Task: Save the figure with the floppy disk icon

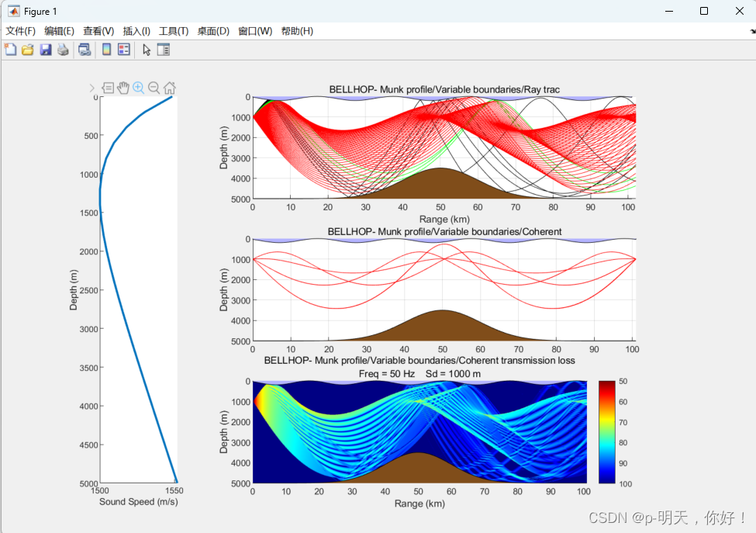Action: click(45, 50)
